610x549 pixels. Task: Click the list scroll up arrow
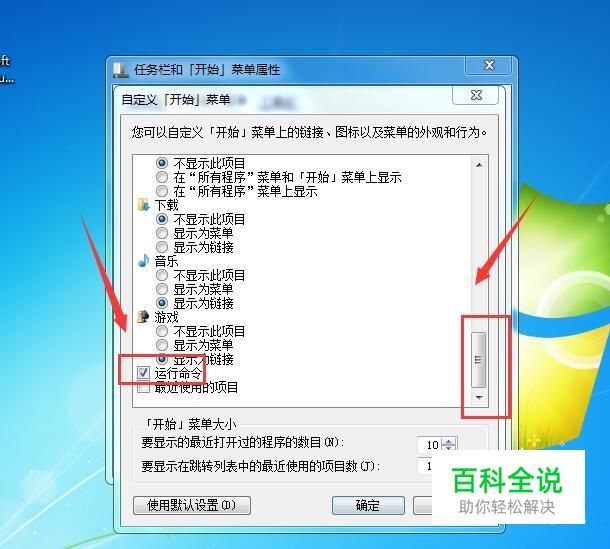point(479,165)
